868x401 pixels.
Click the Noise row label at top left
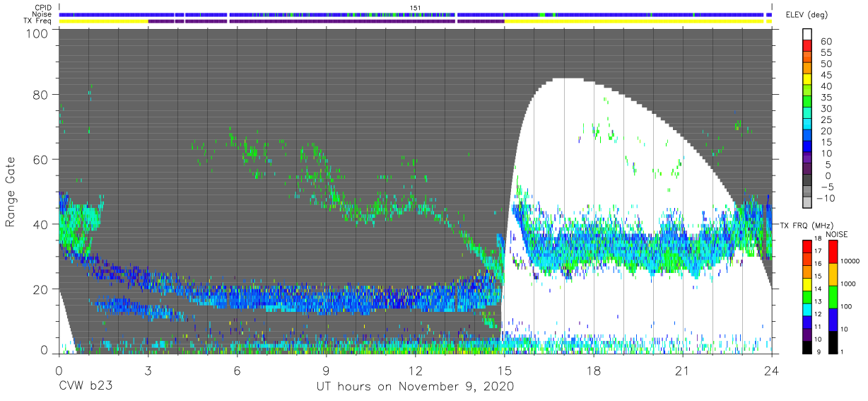(x=42, y=14)
